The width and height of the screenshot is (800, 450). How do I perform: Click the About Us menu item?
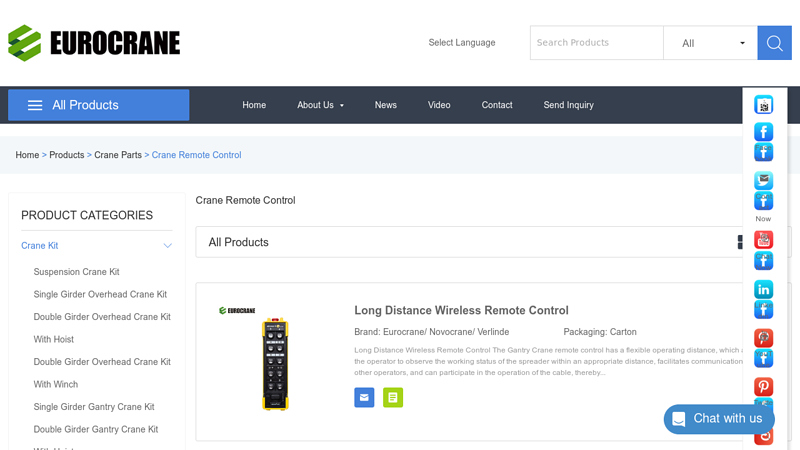(x=315, y=105)
